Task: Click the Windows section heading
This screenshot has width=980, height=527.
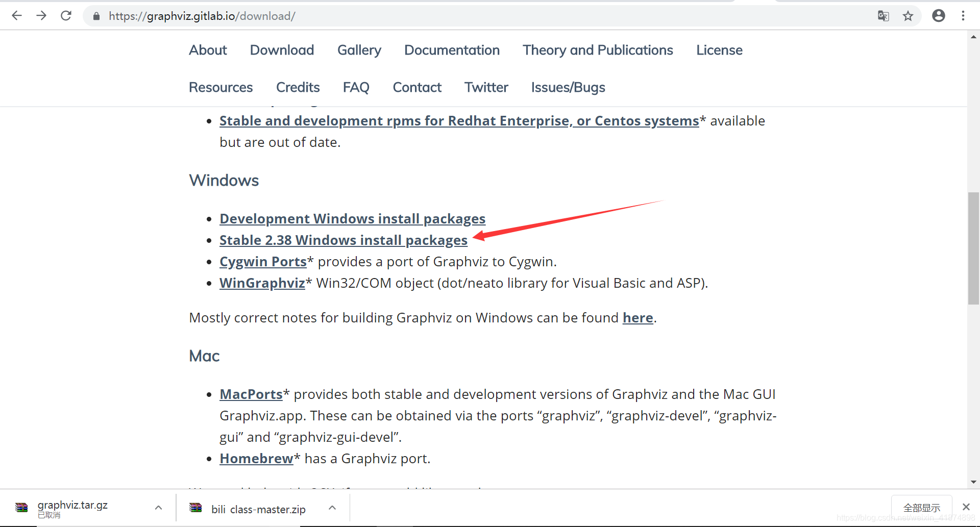Action: pos(224,181)
